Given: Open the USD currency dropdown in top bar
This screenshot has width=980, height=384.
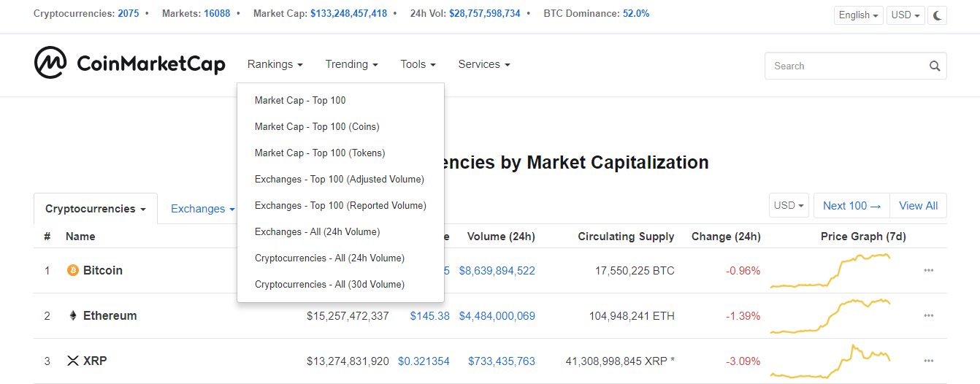Looking at the screenshot, I should point(906,15).
